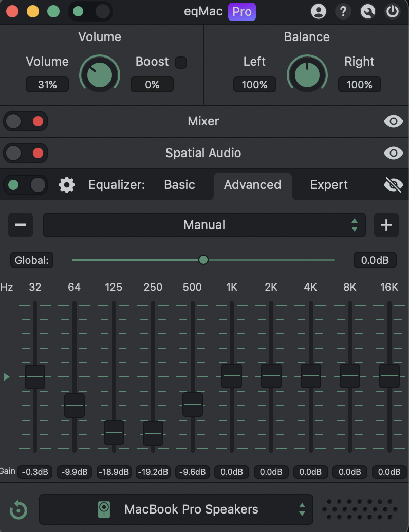Click the 32 Hz band slider handle
The width and height of the screenshot is (409, 532).
pyautogui.click(x=35, y=376)
